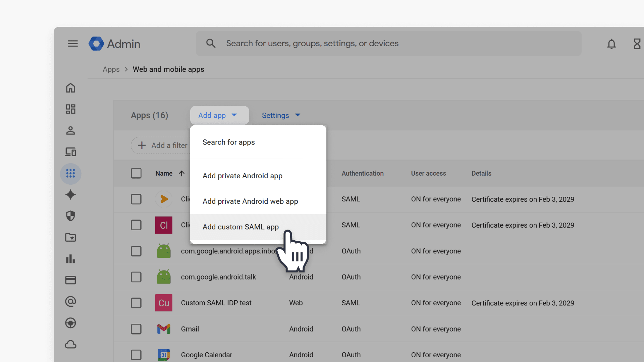644x362 pixels.
Task: Open Devices icon in sidebar
Action: point(70,152)
